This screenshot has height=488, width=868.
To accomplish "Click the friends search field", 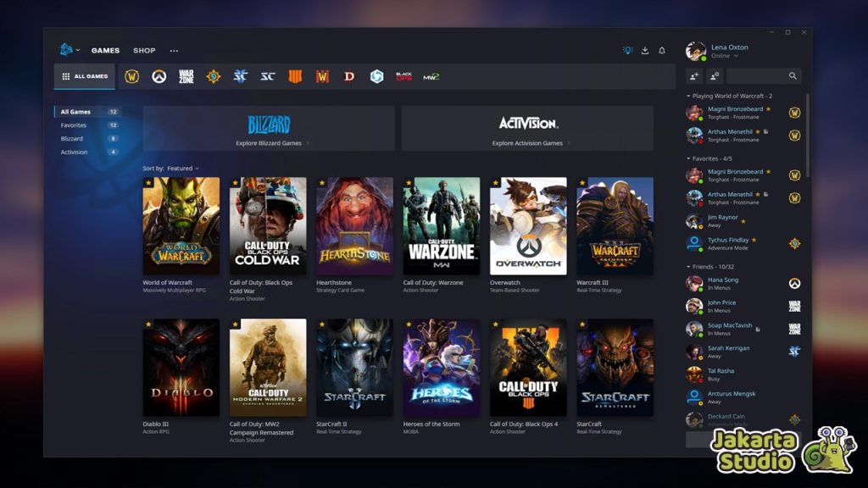I will [764, 75].
